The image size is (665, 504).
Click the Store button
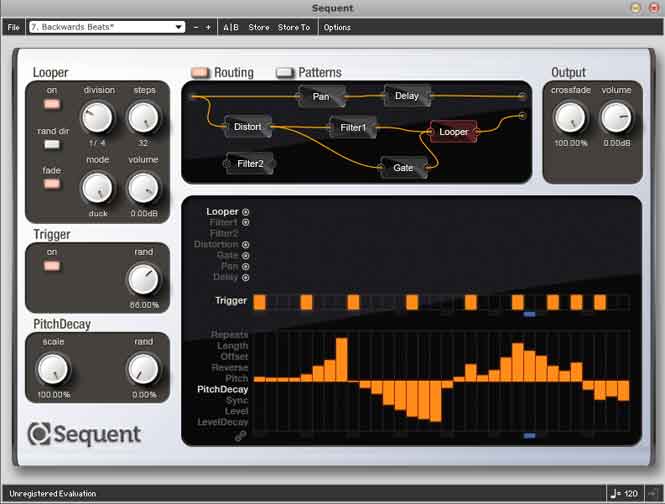tap(259, 27)
